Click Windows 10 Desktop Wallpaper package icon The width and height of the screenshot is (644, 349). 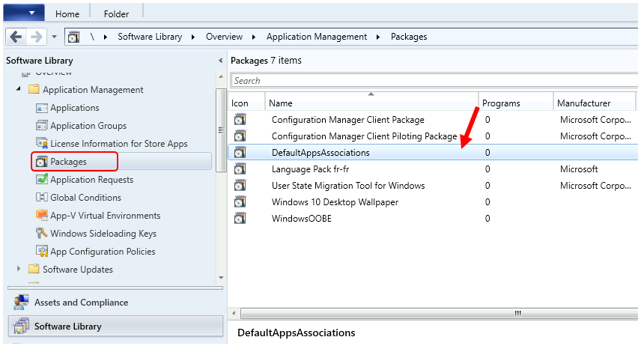coord(240,201)
